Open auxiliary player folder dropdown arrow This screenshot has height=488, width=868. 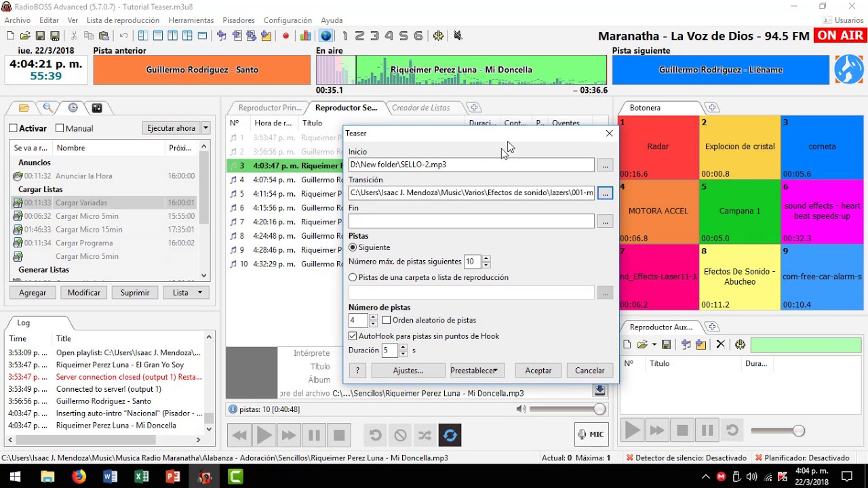coord(654,344)
